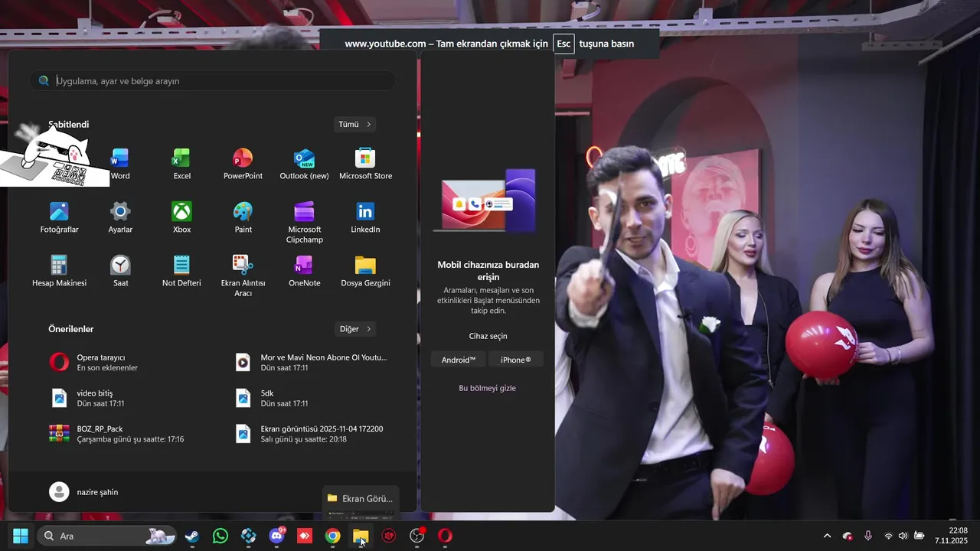Open Opera browser from the taskbar
The image size is (980, 551).
coord(445,536)
